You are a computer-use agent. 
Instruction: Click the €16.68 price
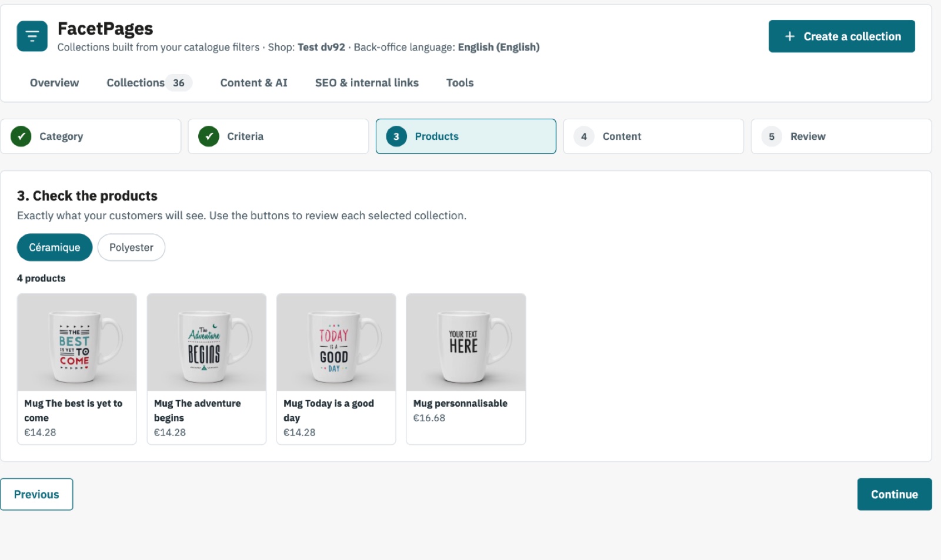pyautogui.click(x=429, y=418)
